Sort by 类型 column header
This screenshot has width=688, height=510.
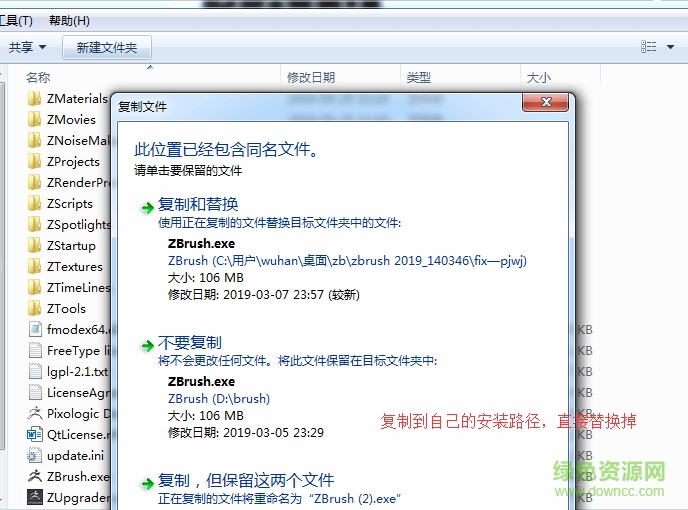tap(419, 78)
